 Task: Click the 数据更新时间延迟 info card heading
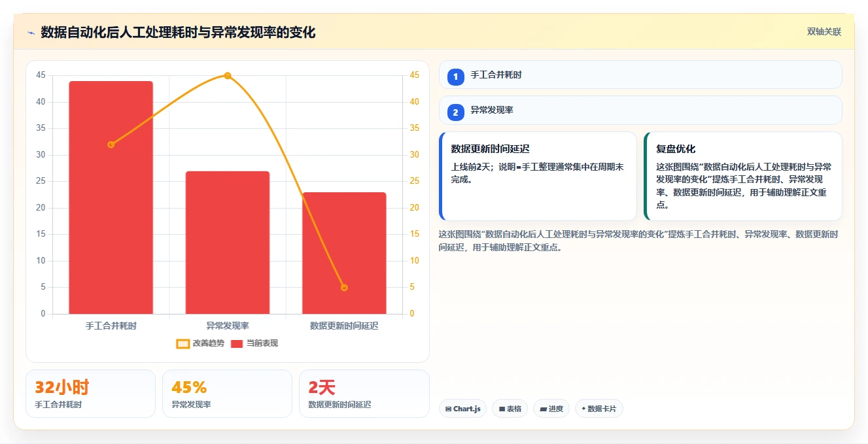pyautogui.click(x=491, y=149)
